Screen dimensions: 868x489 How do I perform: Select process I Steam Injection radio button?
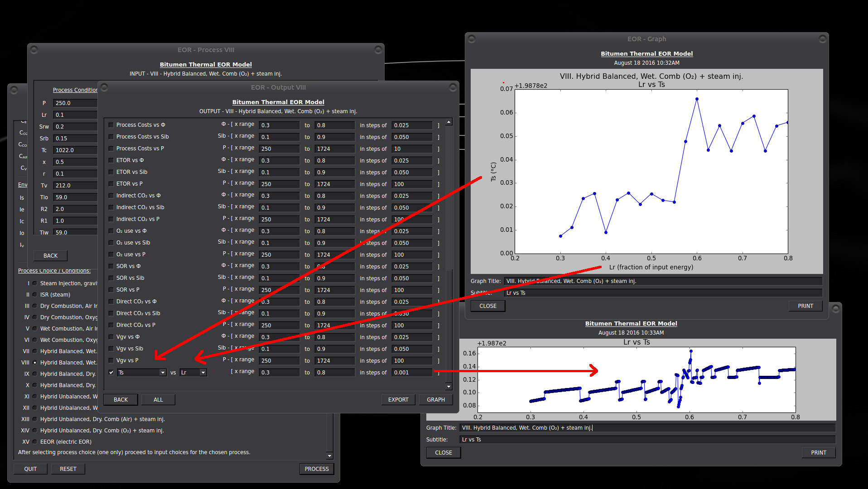pyautogui.click(x=34, y=283)
